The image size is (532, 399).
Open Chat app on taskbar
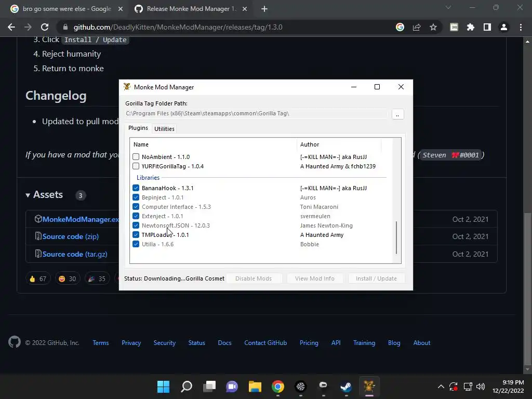click(x=232, y=387)
